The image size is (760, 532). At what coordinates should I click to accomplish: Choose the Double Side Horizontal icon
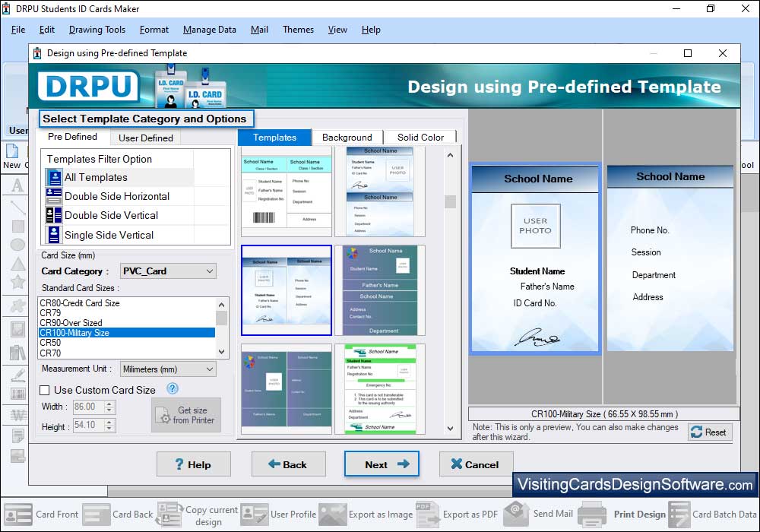[54, 196]
